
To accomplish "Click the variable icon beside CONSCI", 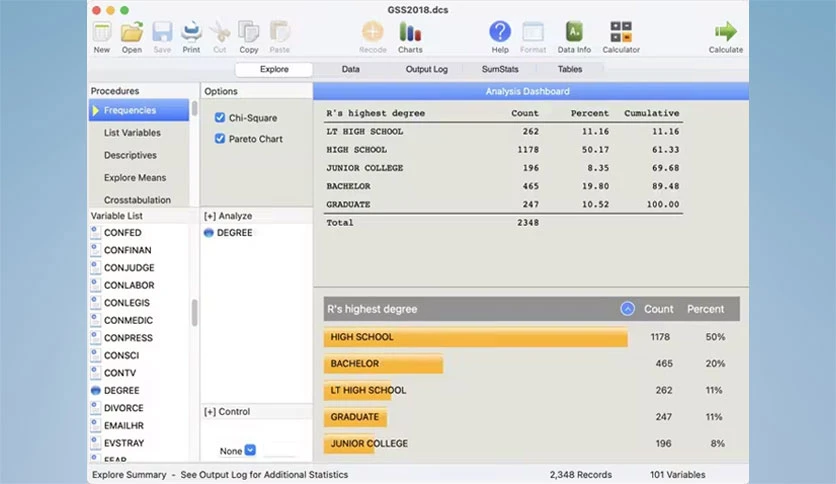I will [95, 355].
